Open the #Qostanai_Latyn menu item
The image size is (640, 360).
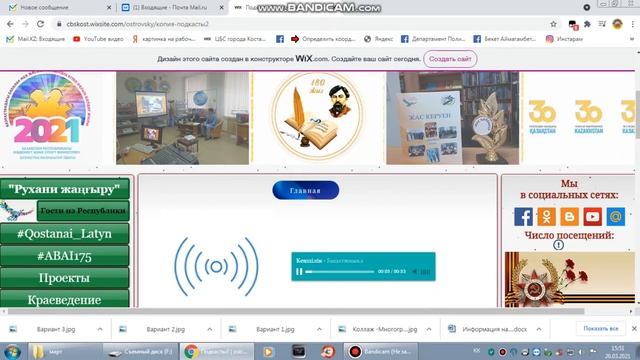[64, 233]
